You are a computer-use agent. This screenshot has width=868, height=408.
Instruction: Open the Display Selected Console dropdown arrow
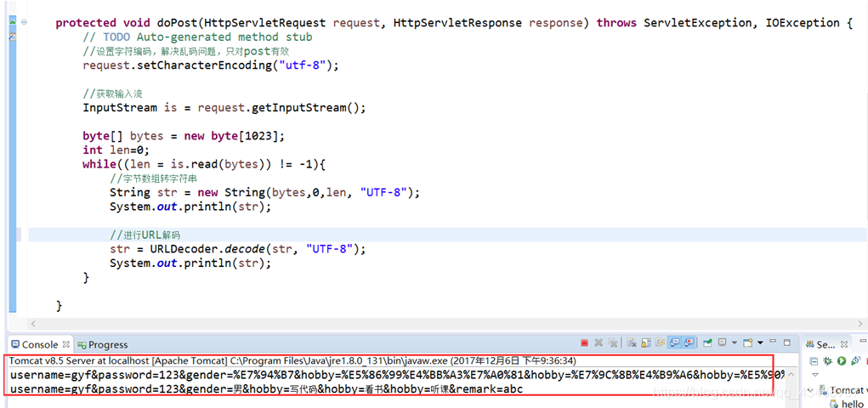pyautogui.click(x=734, y=342)
